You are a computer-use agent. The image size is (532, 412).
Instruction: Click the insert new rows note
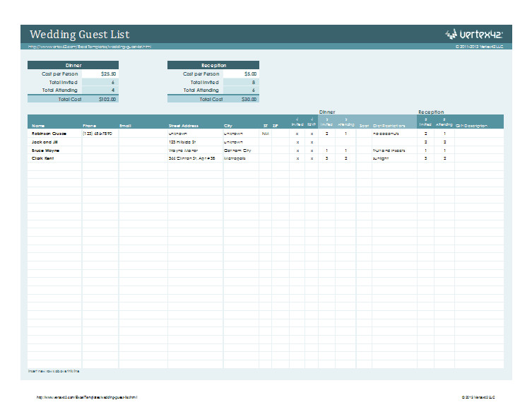pos(54,370)
